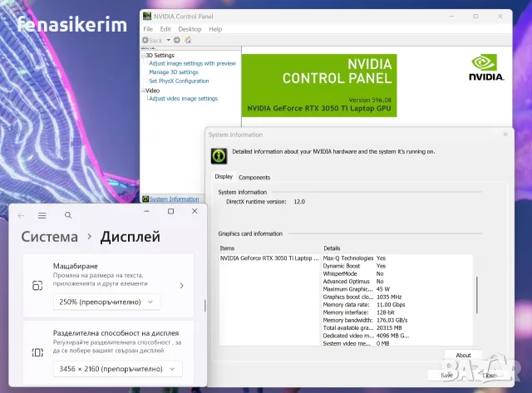Click the Settings window scrollbar

[205, 306]
